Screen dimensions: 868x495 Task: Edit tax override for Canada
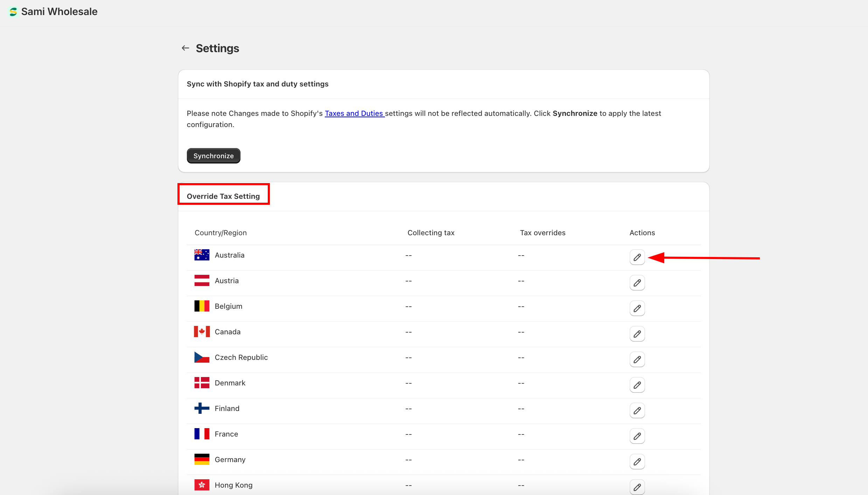point(637,334)
